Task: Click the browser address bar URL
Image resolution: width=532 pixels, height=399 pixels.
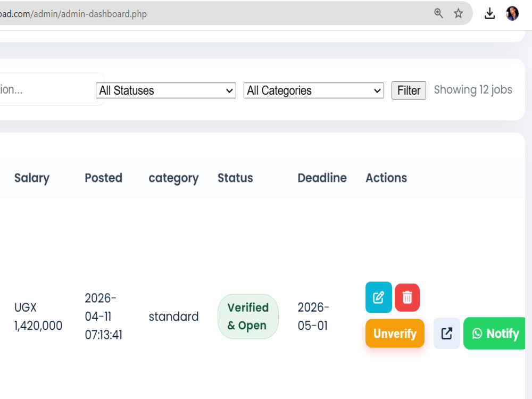Action: click(73, 14)
